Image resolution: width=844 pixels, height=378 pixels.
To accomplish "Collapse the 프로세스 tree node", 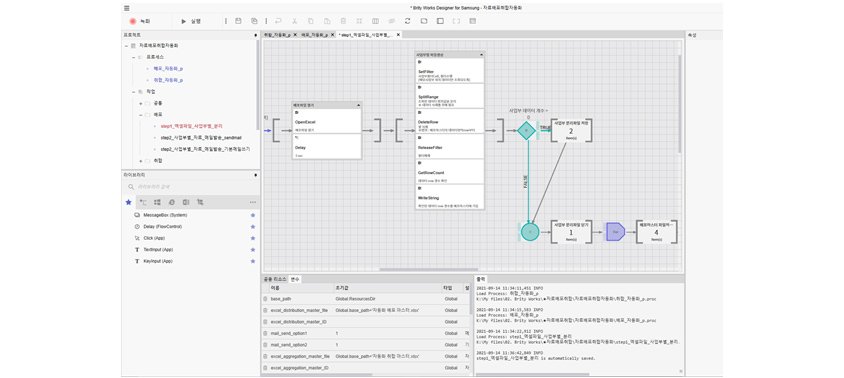I will (x=133, y=57).
